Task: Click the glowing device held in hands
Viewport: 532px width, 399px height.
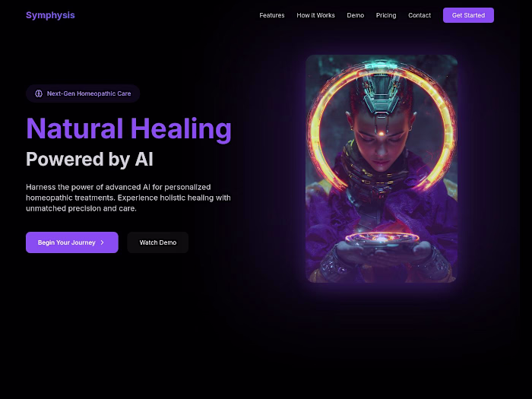Action: [x=382, y=240]
